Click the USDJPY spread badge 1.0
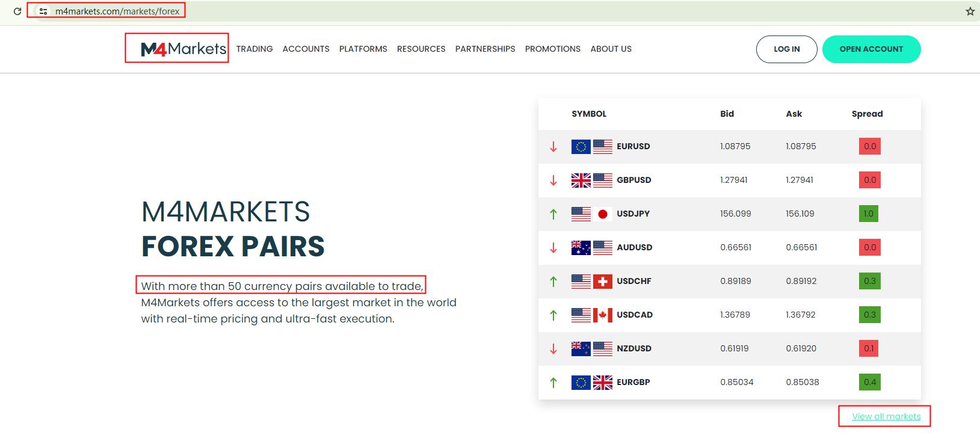The image size is (980, 438). [869, 214]
